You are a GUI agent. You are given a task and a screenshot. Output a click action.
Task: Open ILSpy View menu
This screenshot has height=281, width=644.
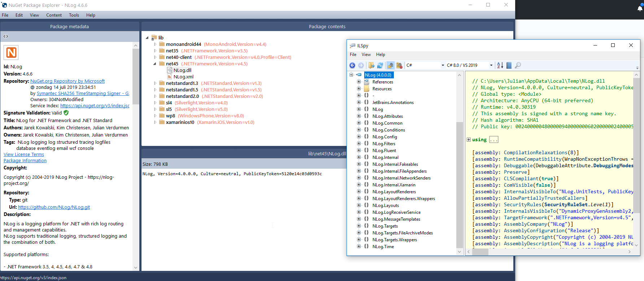point(366,55)
